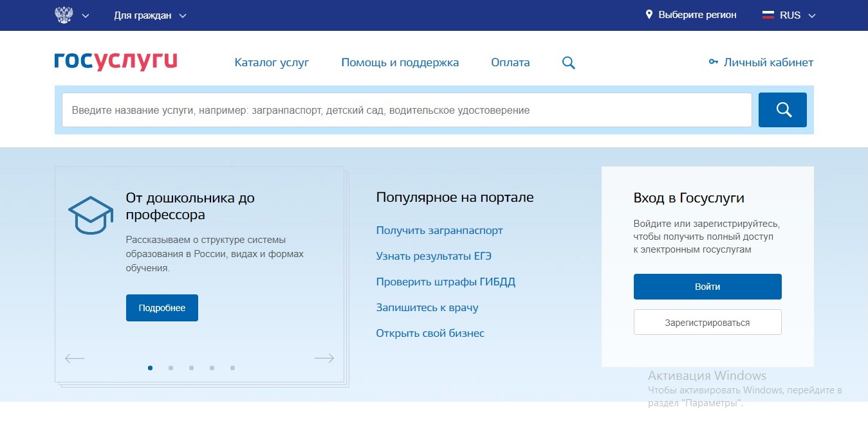Click the magnifier icon in navigation bar
This screenshot has height=430, width=868.
(569, 63)
